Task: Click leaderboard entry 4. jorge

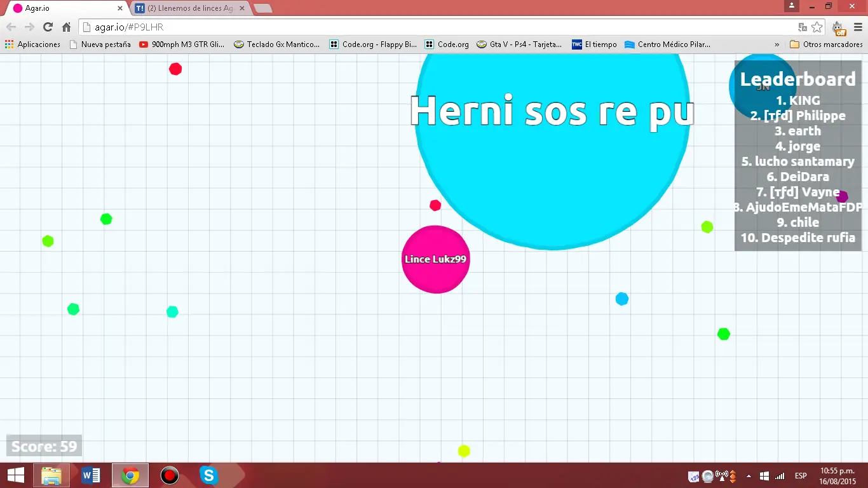Action: 798,146
